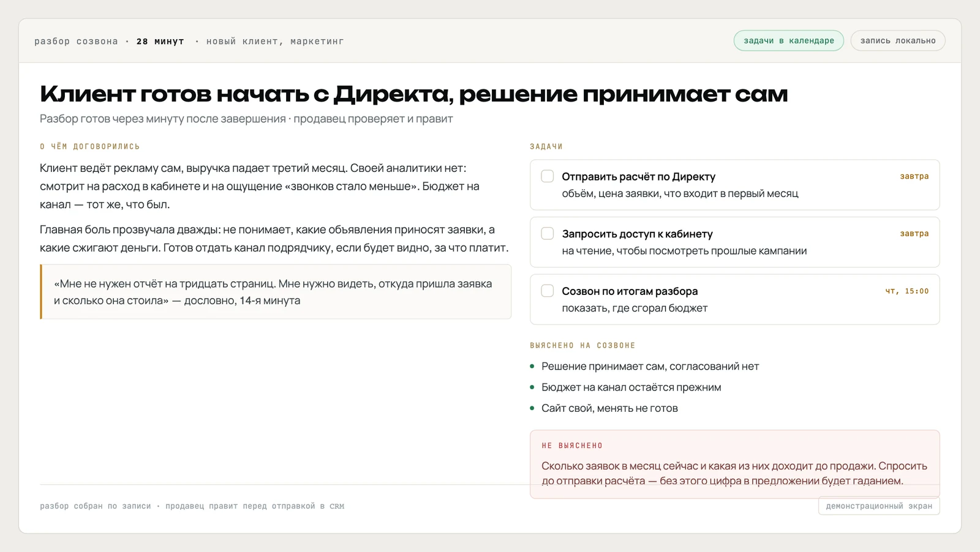Click the 'разбор созвона' header label

tap(76, 42)
